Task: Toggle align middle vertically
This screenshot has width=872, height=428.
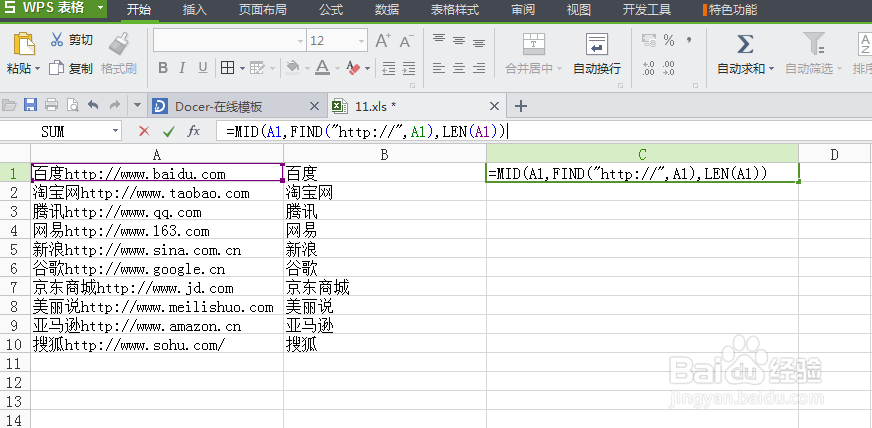Action: (459, 41)
